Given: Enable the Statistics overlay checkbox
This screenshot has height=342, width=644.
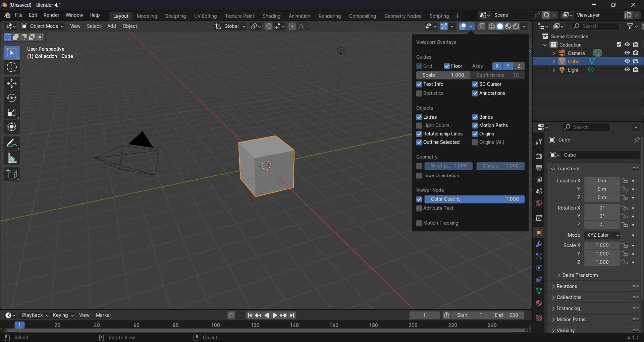Looking at the screenshot, I should pos(419,93).
